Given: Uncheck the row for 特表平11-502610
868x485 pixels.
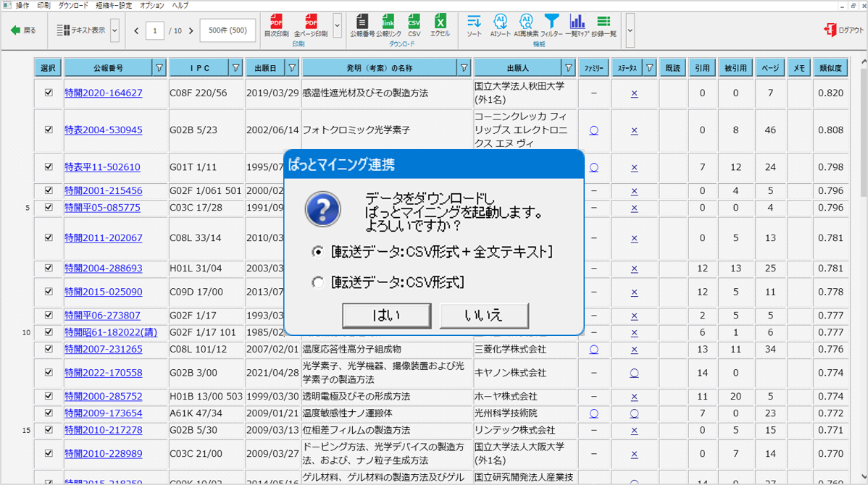Looking at the screenshot, I should (x=49, y=166).
